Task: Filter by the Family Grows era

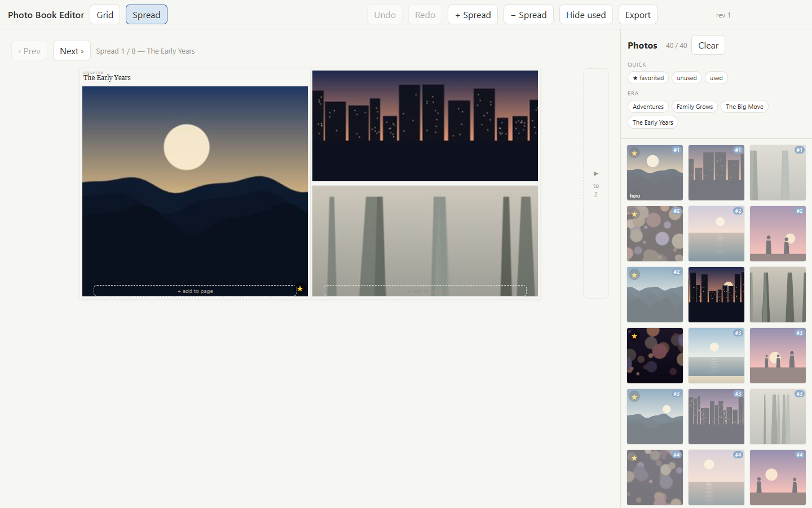Action: click(695, 107)
